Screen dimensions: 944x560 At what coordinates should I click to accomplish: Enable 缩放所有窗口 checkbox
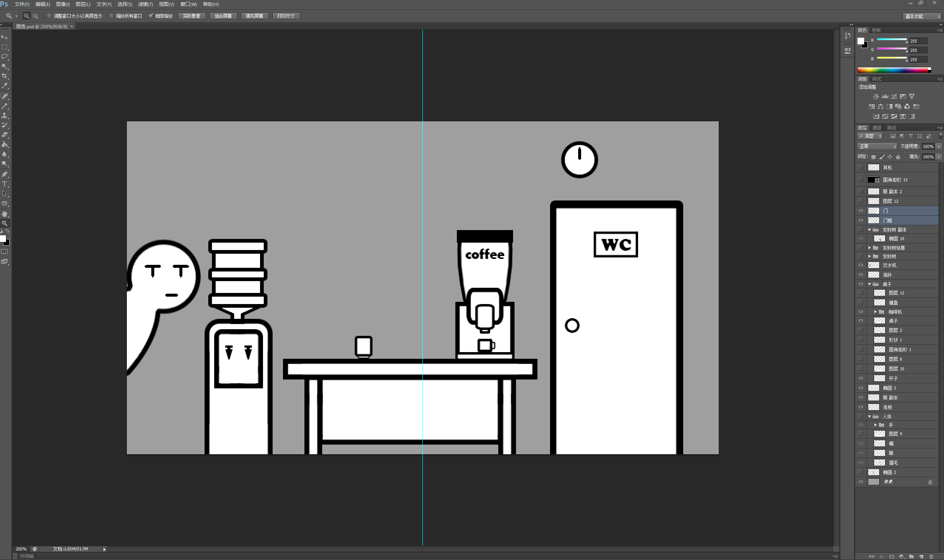pyautogui.click(x=111, y=16)
